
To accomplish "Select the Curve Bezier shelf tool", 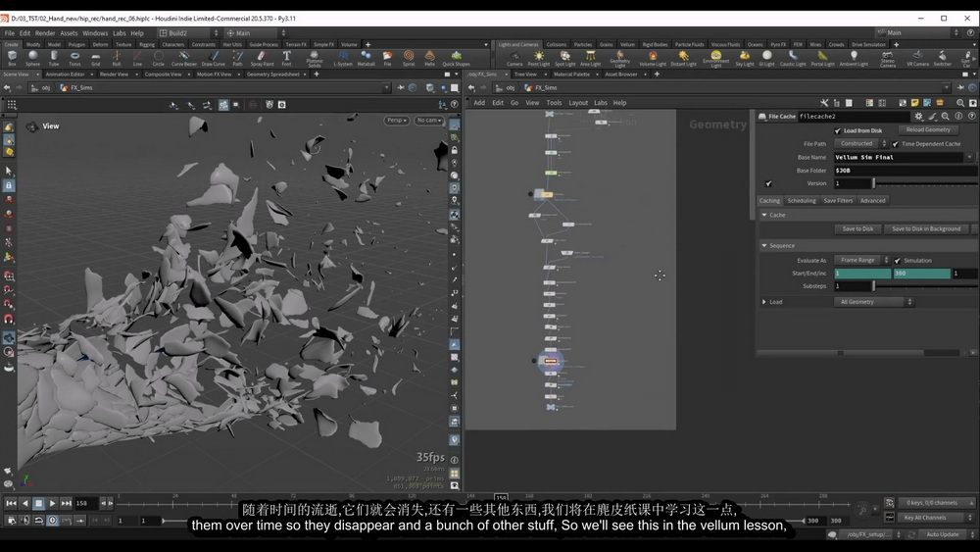I will pyautogui.click(x=184, y=58).
